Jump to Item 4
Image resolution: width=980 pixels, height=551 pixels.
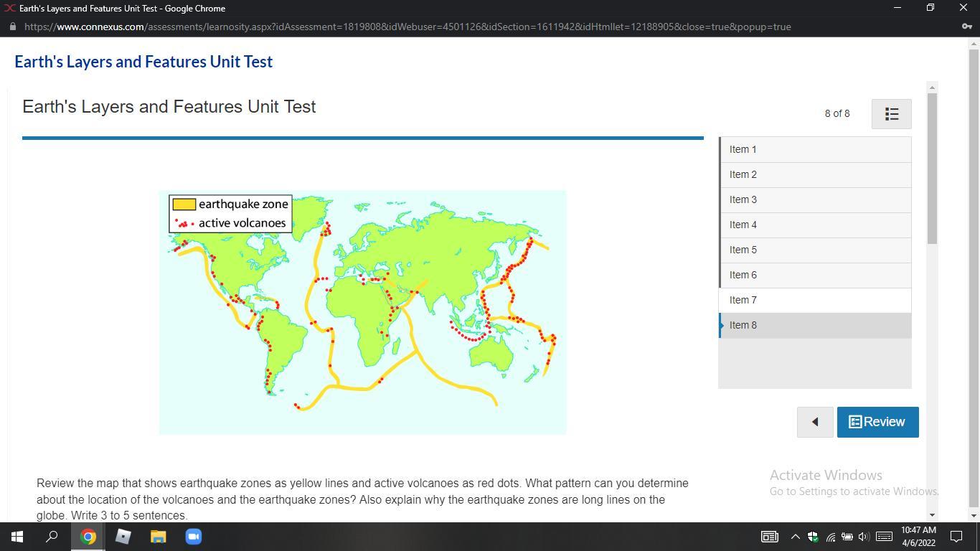815,225
